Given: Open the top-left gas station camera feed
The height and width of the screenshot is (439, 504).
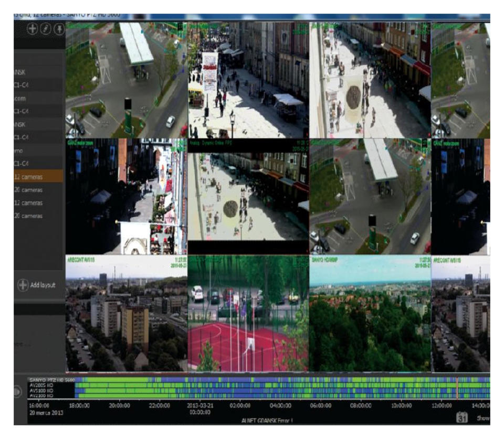Looking at the screenshot, I should [126, 80].
